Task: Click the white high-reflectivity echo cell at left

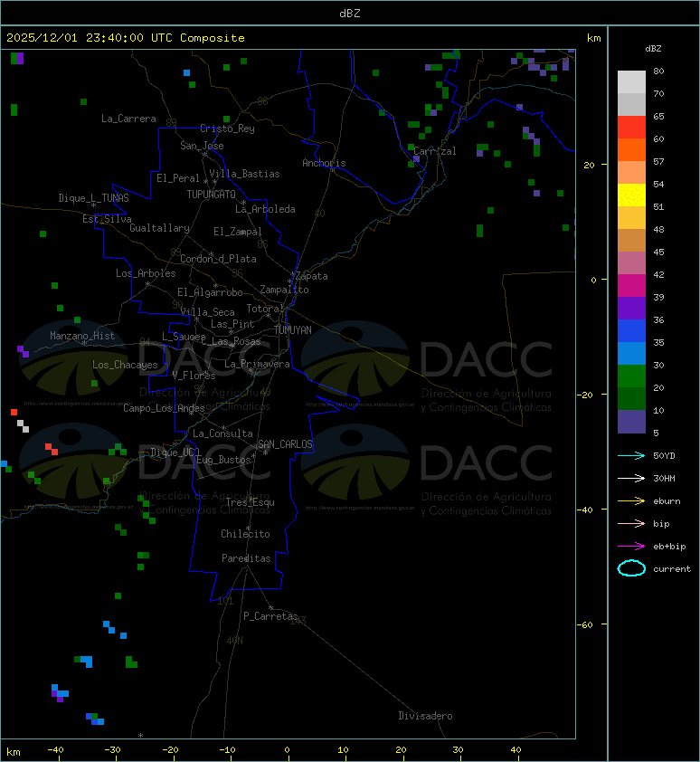Action: tap(23, 426)
